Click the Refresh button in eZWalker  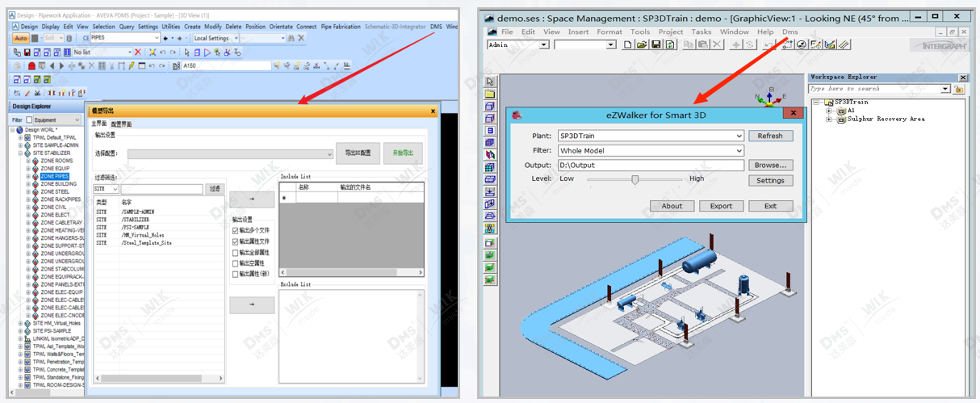click(x=770, y=136)
